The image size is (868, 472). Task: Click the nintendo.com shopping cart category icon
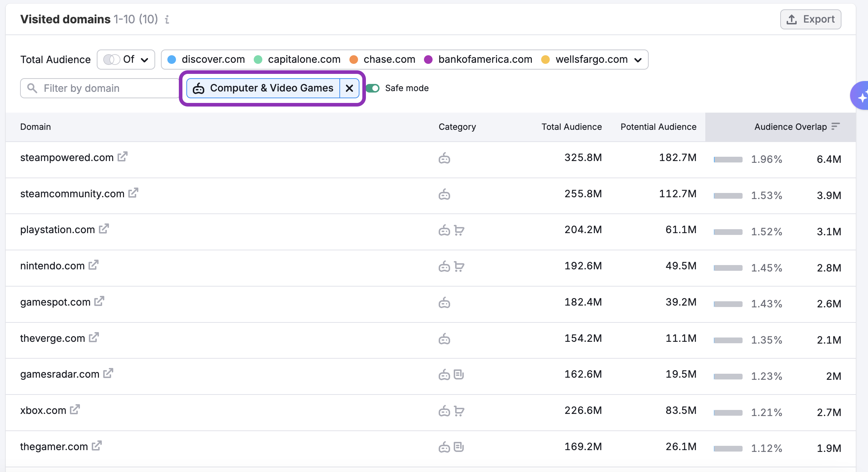pyautogui.click(x=459, y=266)
